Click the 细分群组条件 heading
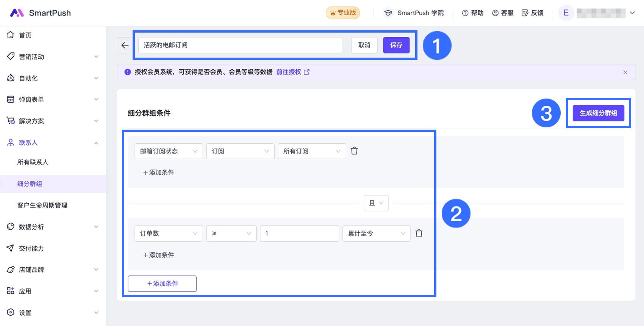 tap(149, 113)
